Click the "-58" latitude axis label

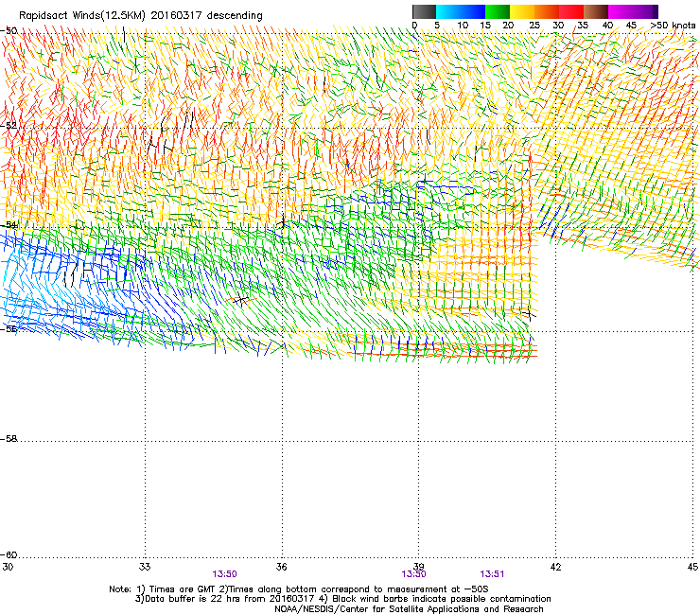[x=9, y=439]
